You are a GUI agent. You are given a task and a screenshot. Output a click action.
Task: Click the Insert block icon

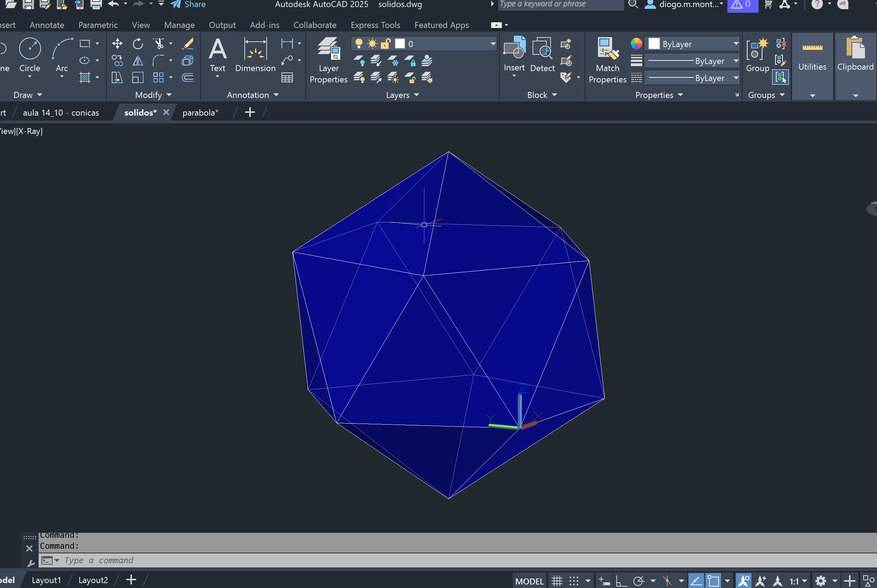pyautogui.click(x=514, y=48)
